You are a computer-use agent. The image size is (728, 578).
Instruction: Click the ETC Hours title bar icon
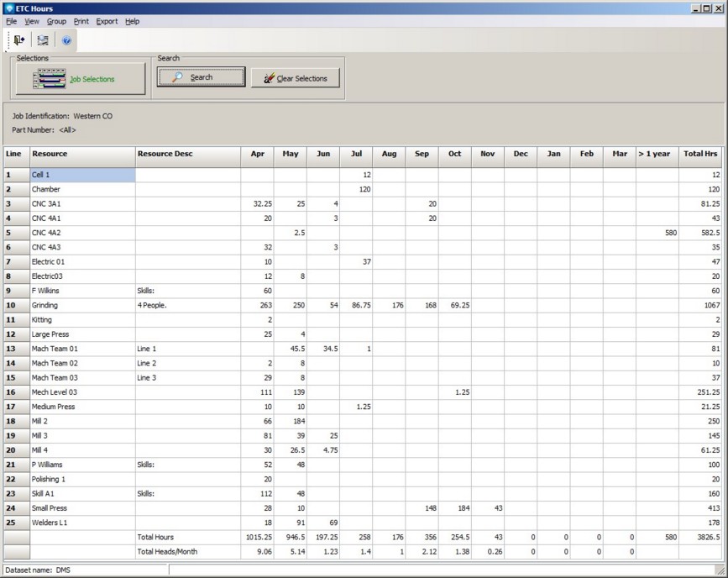point(8,8)
